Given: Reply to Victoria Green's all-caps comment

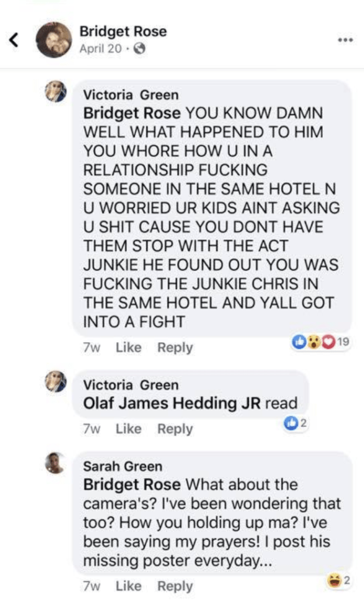Looking at the screenshot, I should [175, 347].
